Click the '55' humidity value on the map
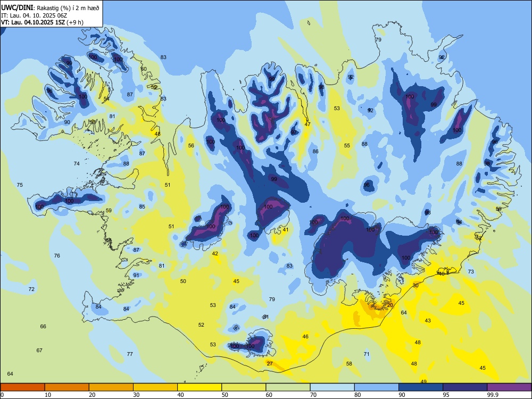The height and width of the screenshot is (399, 532). 347,146
